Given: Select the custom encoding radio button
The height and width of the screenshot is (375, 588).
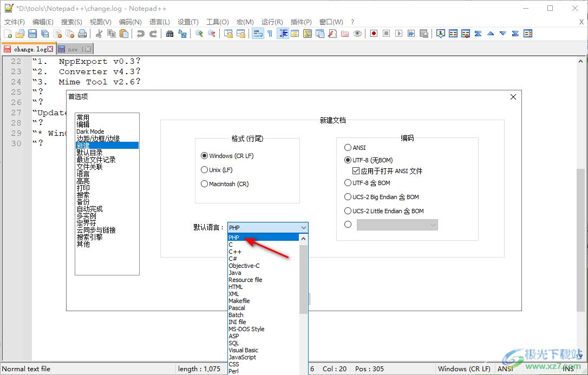Looking at the screenshot, I should tap(348, 225).
